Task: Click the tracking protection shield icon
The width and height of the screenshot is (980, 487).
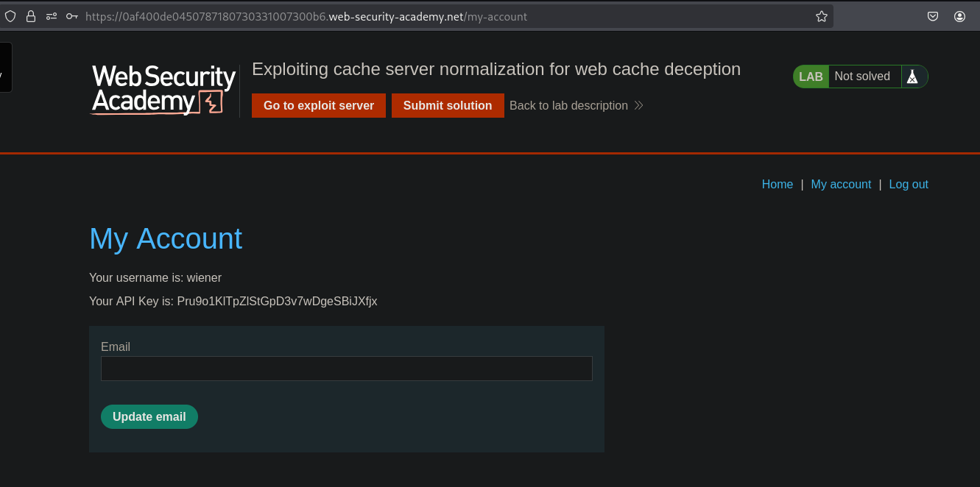Action: point(10,16)
